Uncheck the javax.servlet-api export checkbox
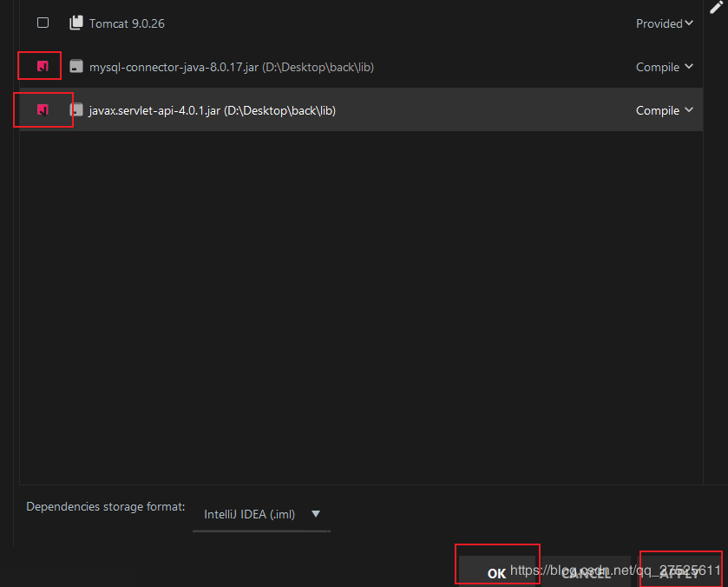This screenshot has height=587, width=728. [x=42, y=109]
